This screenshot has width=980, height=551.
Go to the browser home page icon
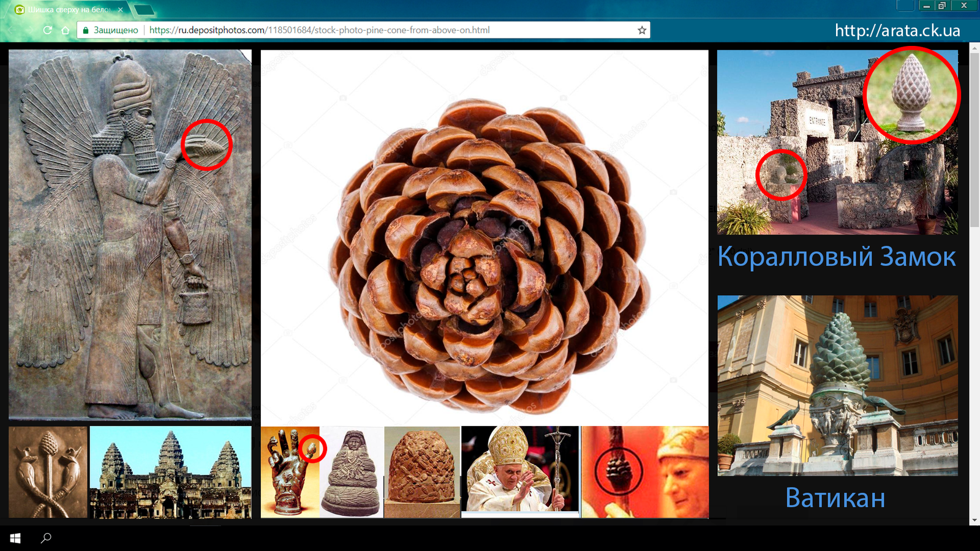(x=65, y=30)
